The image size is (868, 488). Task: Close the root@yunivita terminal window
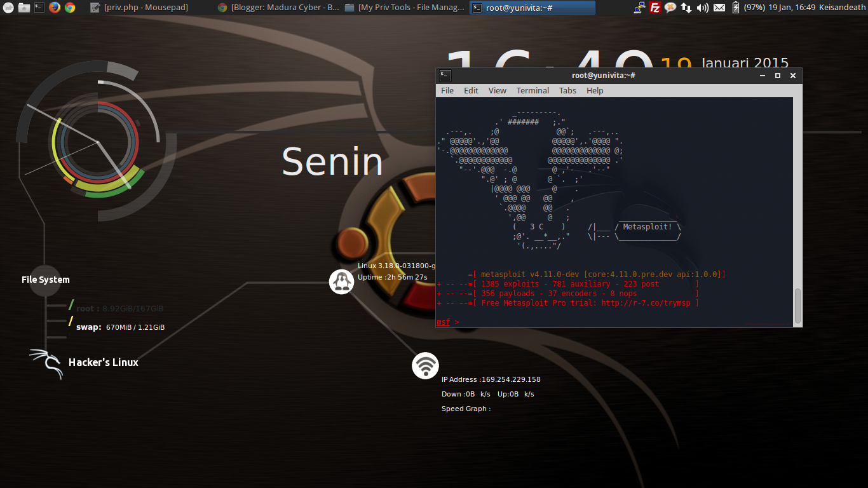[x=793, y=75]
